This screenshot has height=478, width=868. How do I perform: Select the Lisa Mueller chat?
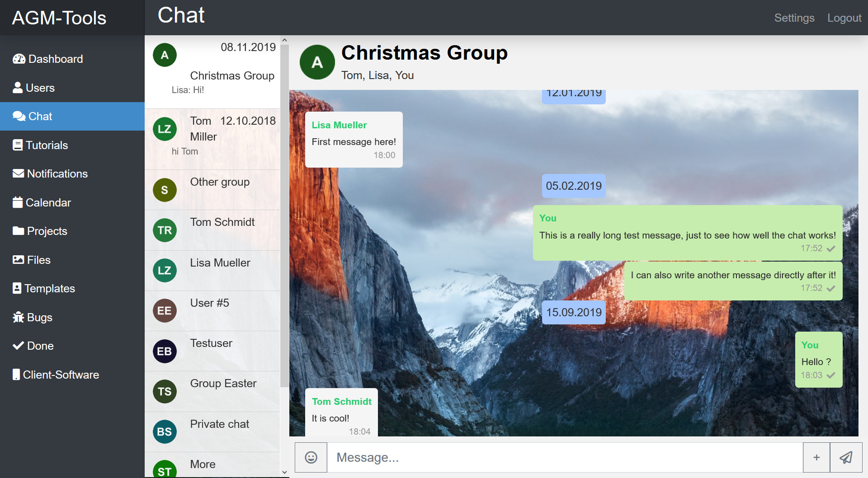212,271
